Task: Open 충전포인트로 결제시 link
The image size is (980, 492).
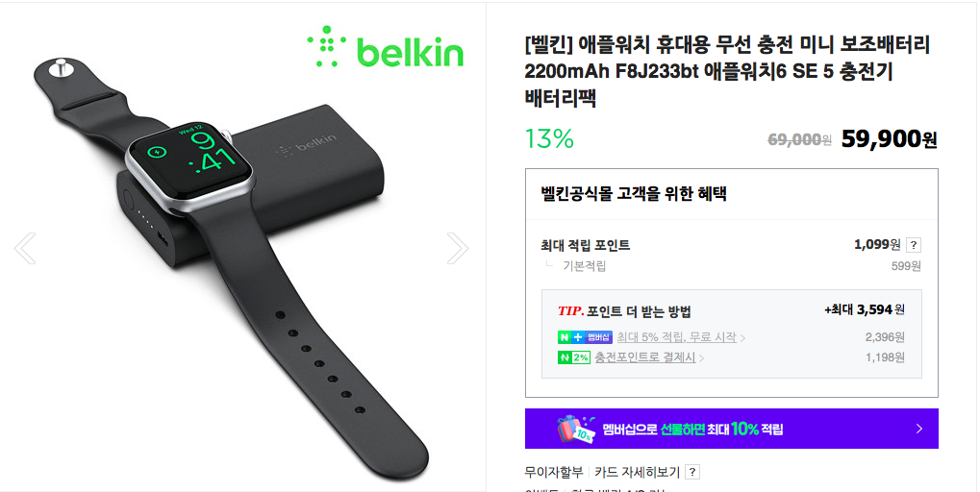Action: point(645,357)
